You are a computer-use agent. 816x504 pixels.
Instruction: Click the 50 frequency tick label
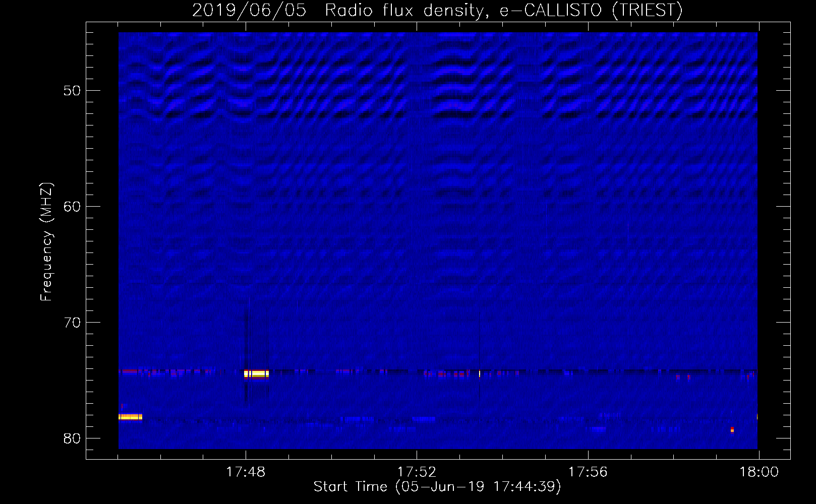[x=72, y=91]
